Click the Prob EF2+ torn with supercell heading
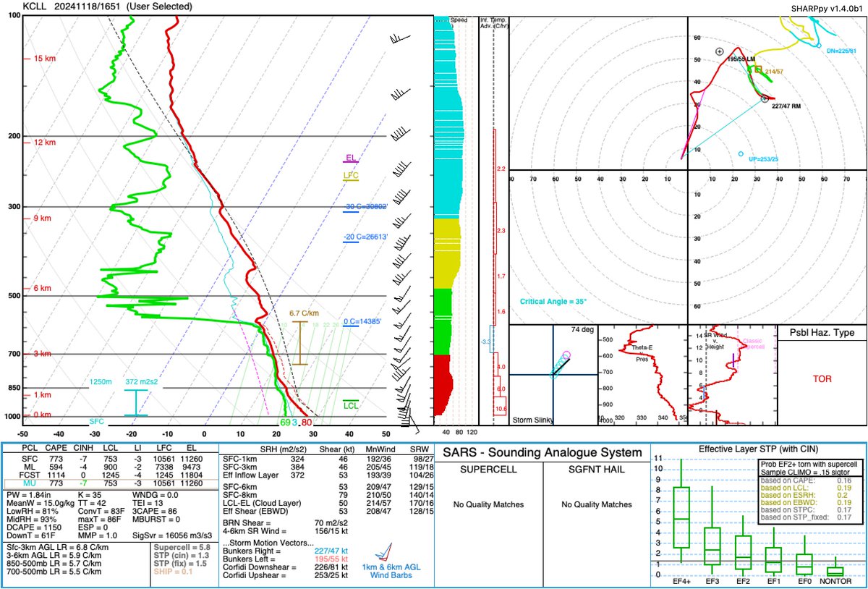The height and width of the screenshot is (589, 868). (809, 464)
